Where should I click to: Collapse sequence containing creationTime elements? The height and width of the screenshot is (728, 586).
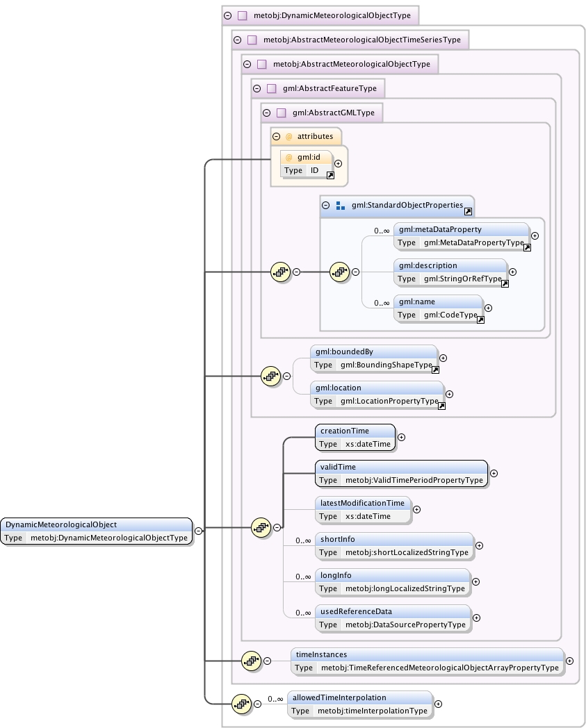(x=277, y=527)
